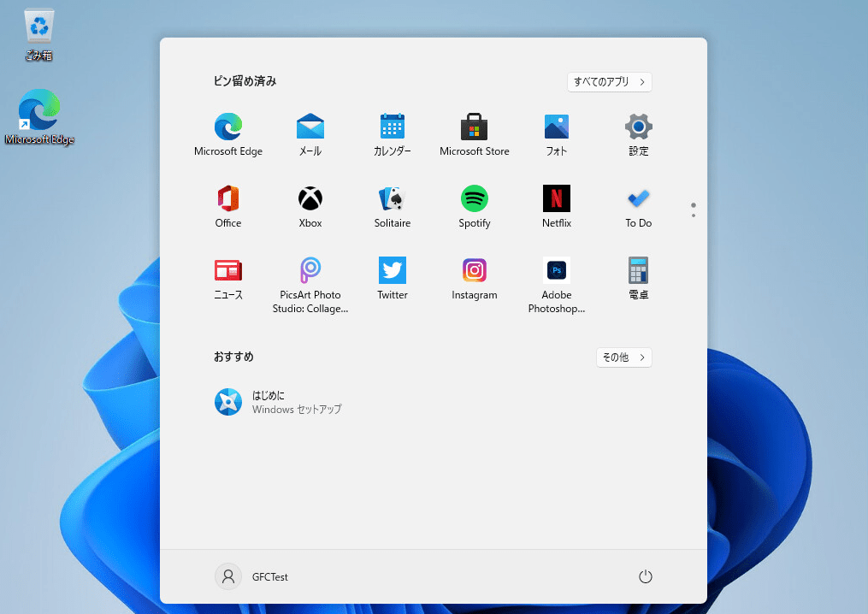Launch Adobe Photoshop Express
868x614 pixels.
557,285
